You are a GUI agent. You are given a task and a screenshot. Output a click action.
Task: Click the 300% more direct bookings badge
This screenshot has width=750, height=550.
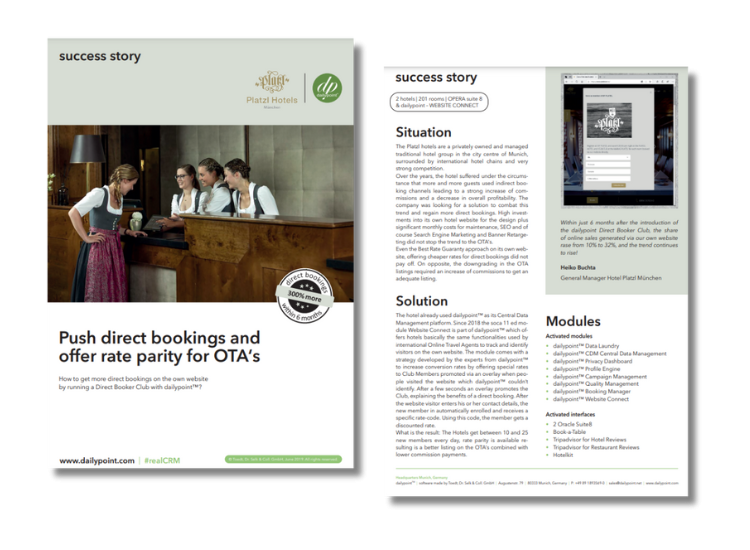pos(305,296)
